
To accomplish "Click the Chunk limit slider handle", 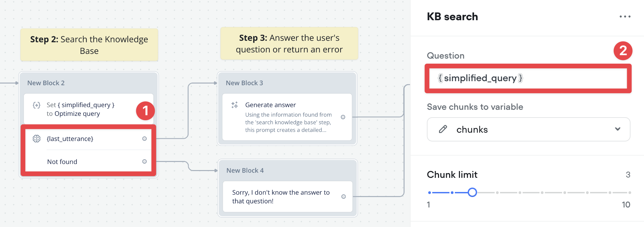I will [472, 192].
